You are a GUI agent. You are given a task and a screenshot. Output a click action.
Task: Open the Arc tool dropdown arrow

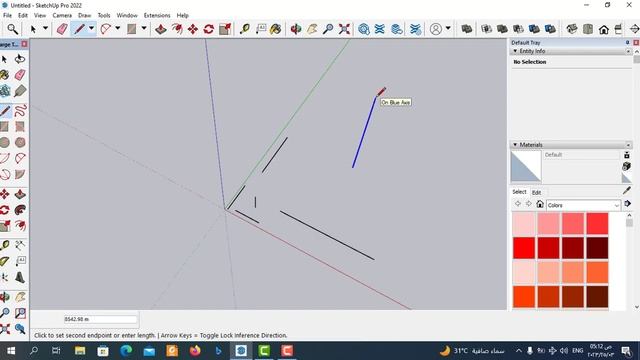point(118,29)
